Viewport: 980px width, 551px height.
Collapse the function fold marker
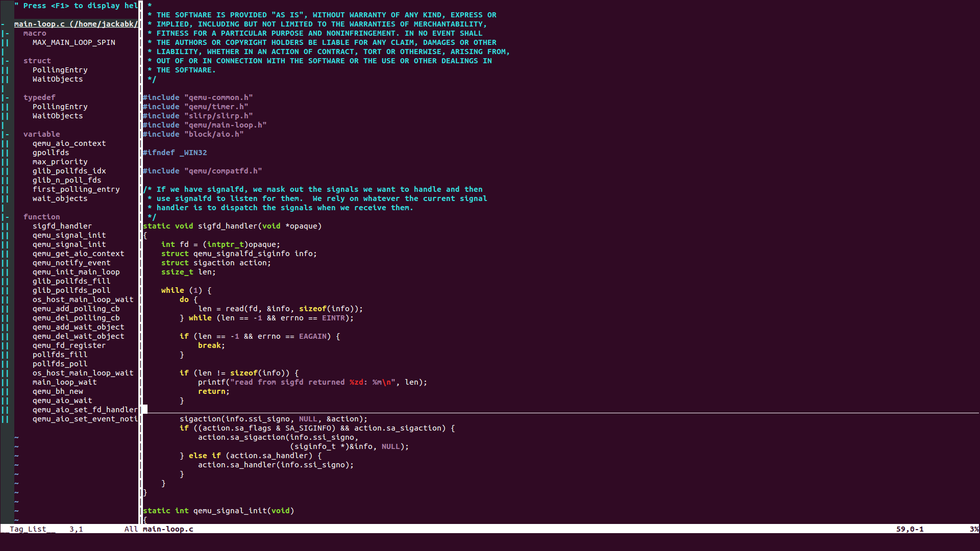coord(7,217)
